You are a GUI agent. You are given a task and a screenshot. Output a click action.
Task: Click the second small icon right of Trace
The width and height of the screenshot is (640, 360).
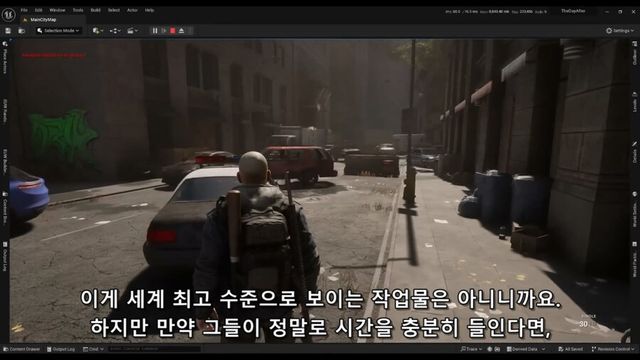pos(497,349)
